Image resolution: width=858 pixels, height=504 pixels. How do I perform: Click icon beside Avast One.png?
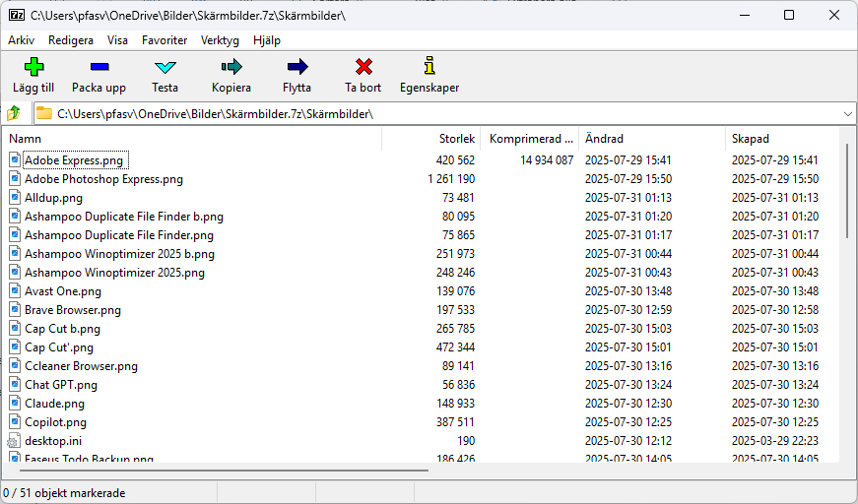click(x=15, y=290)
